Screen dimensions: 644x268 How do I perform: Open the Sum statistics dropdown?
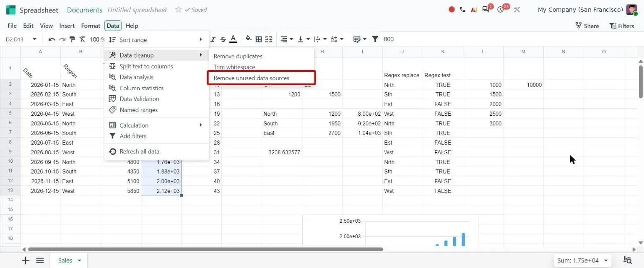click(x=583, y=260)
